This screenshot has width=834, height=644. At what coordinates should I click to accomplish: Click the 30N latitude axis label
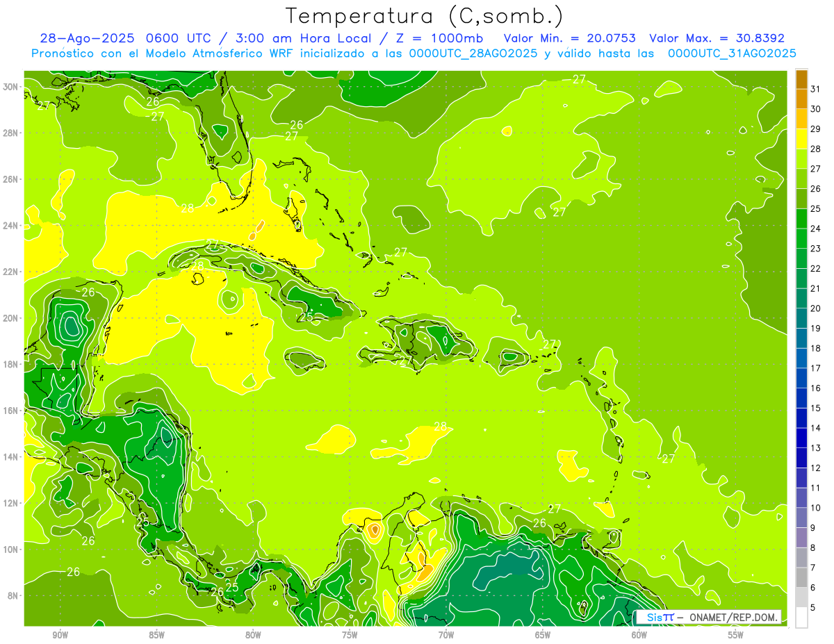coord(12,87)
